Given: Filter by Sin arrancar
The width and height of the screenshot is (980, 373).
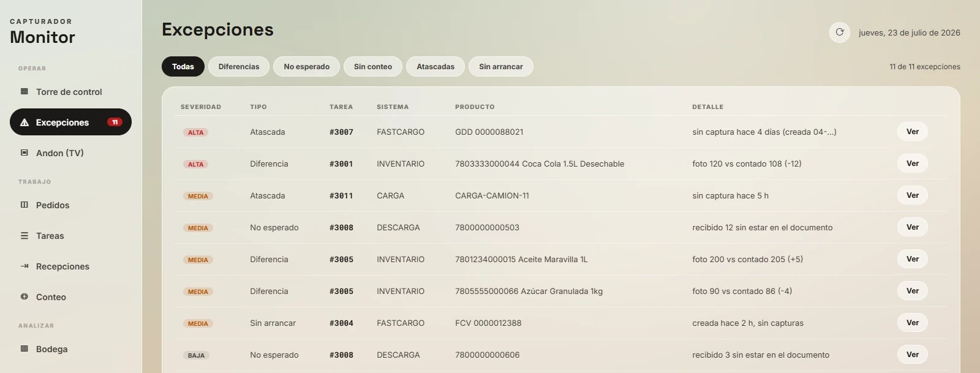Looking at the screenshot, I should click(x=501, y=67).
